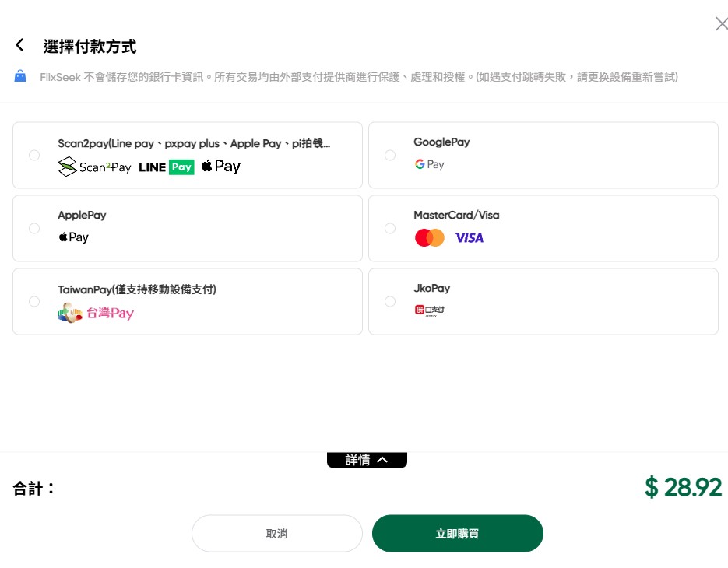Expand the 詳情 details panel
The height and width of the screenshot is (568, 728).
coord(367,460)
